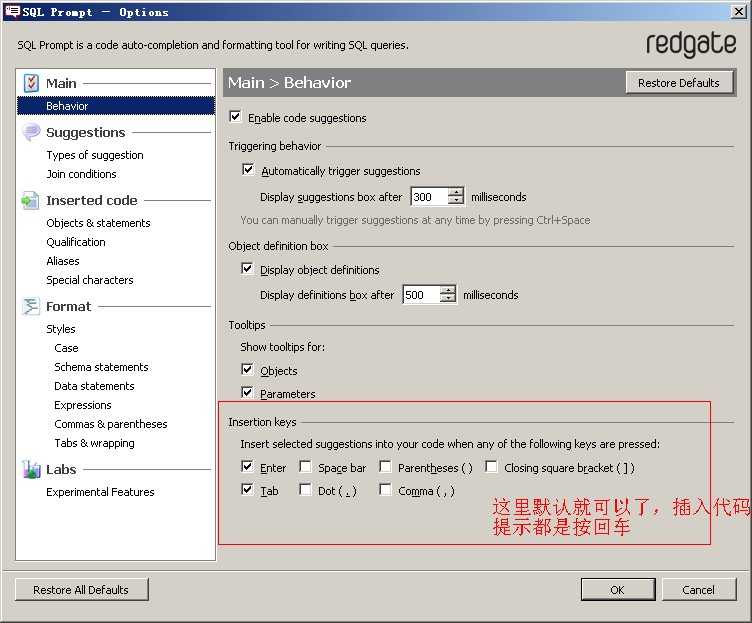Click the Restore All Defaults button
The image size is (752, 623).
81,589
